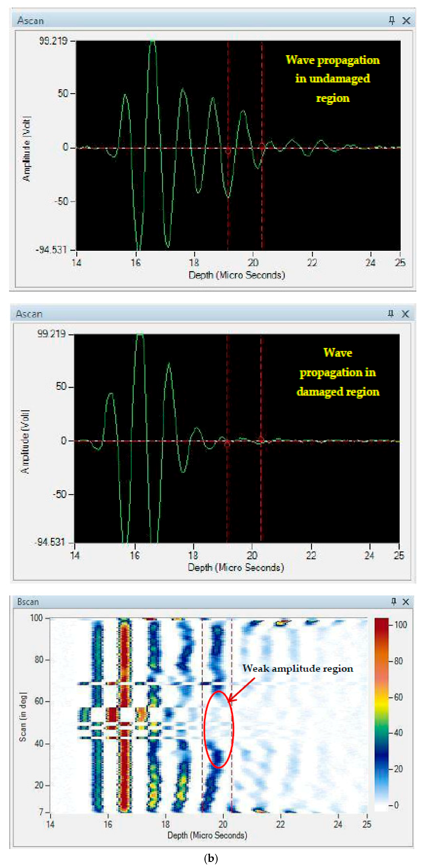Click the 'Weak amplitude region' label
Viewport: 423px width, 868px height.
297,668
